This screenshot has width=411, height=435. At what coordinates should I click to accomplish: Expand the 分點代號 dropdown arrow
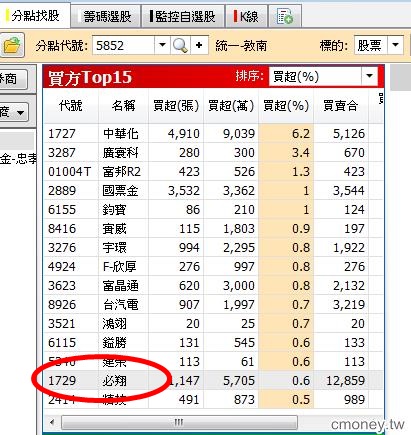point(162,45)
